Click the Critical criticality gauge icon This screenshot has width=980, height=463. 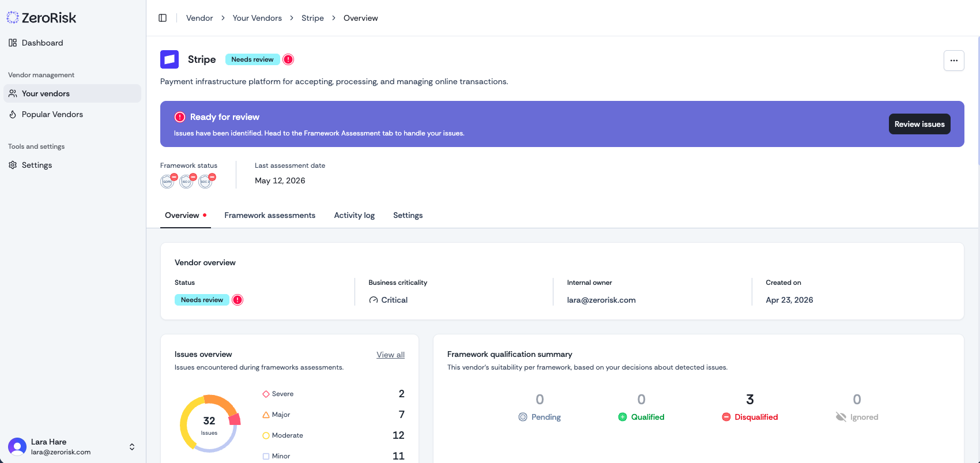point(374,300)
